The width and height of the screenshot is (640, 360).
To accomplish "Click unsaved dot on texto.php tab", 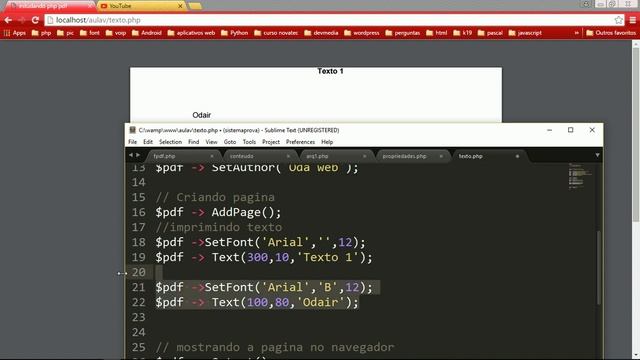I will click(x=517, y=156).
